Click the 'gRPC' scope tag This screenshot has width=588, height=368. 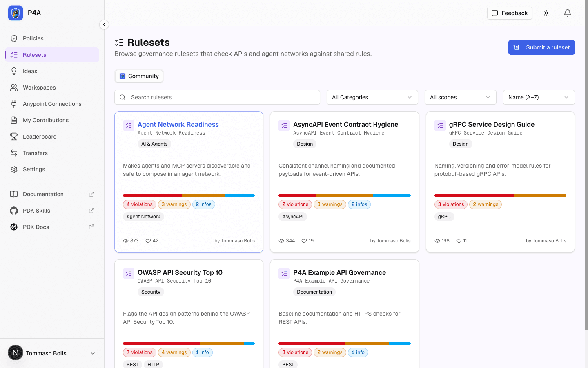[444, 217]
